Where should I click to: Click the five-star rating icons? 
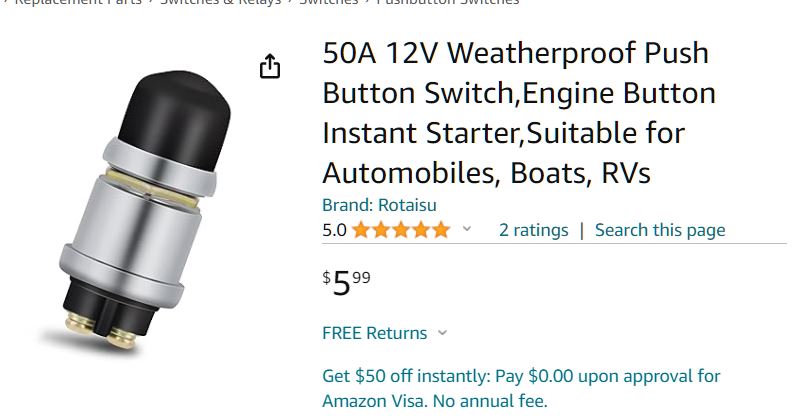coord(400,230)
